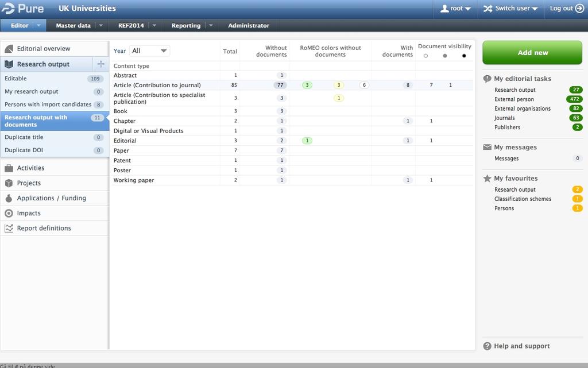Viewport: 588px width, 368px height.
Task: Select the black dot document visibility icon
Action: (464, 56)
